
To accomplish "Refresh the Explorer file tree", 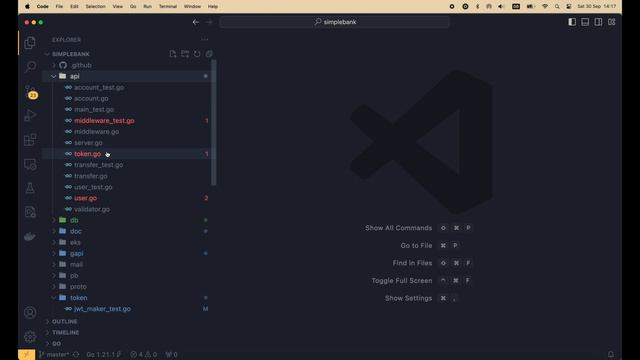I will coord(197,54).
